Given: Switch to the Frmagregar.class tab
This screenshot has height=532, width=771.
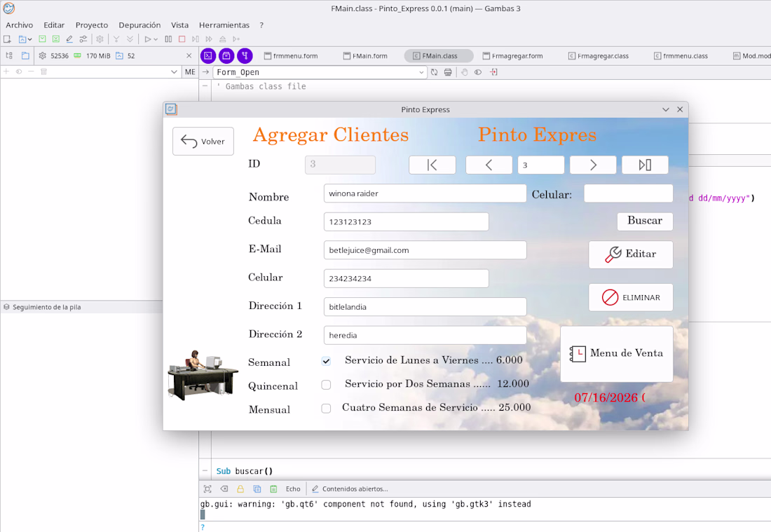Looking at the screenshot, I should pos(599,56).
